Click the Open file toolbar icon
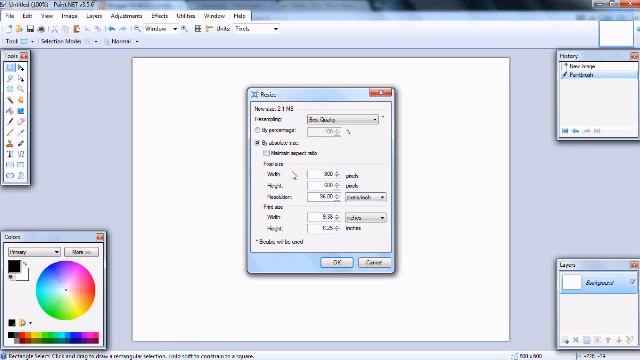The image size is (640, 360). (19, 29)
